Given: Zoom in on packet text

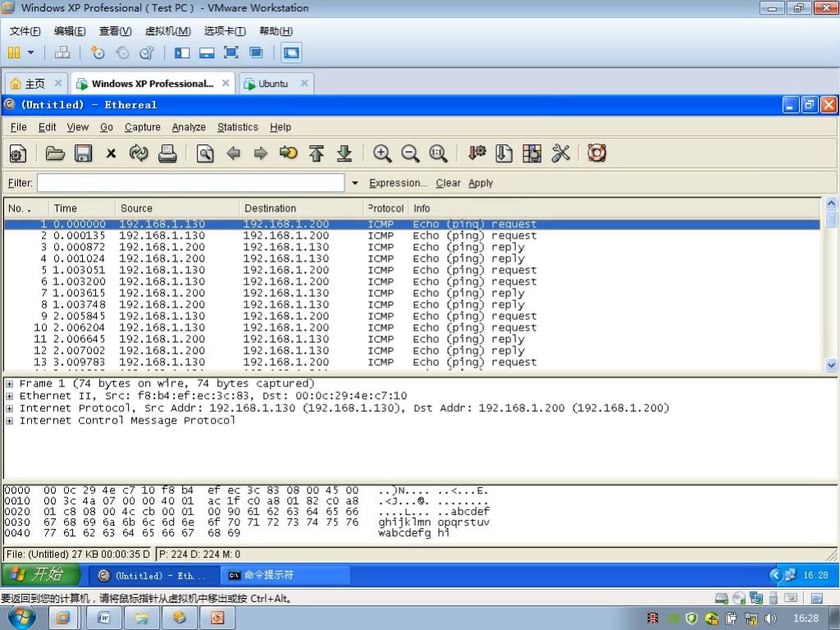Looking at the screenshot, I should tap(382, 153).
